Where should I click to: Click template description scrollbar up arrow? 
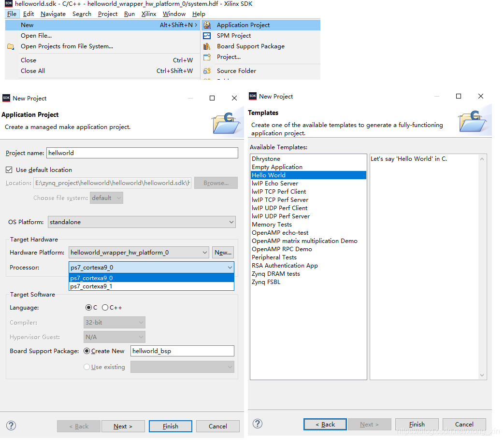482,158
